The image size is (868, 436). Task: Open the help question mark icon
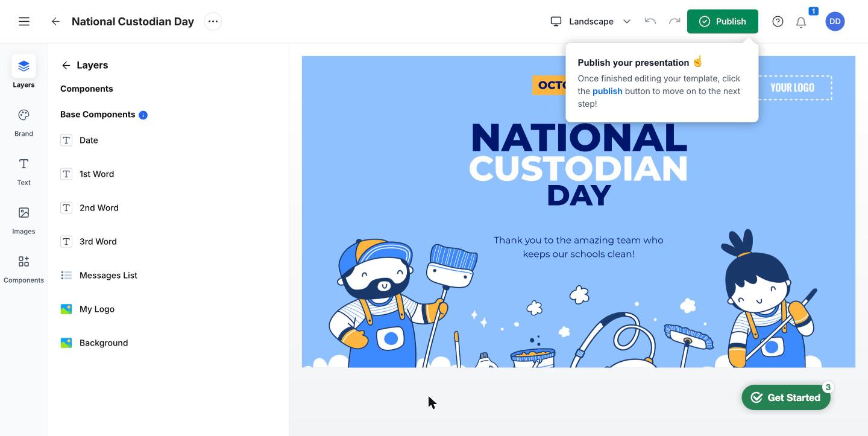(778, 22)
